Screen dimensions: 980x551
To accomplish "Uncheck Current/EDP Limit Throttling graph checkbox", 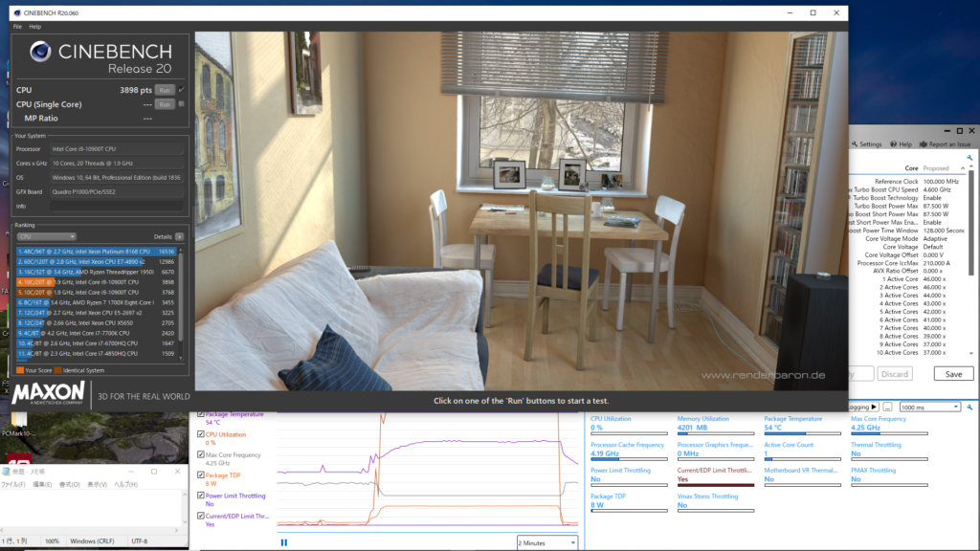I will pyautogui.click(x=201, y=516).
